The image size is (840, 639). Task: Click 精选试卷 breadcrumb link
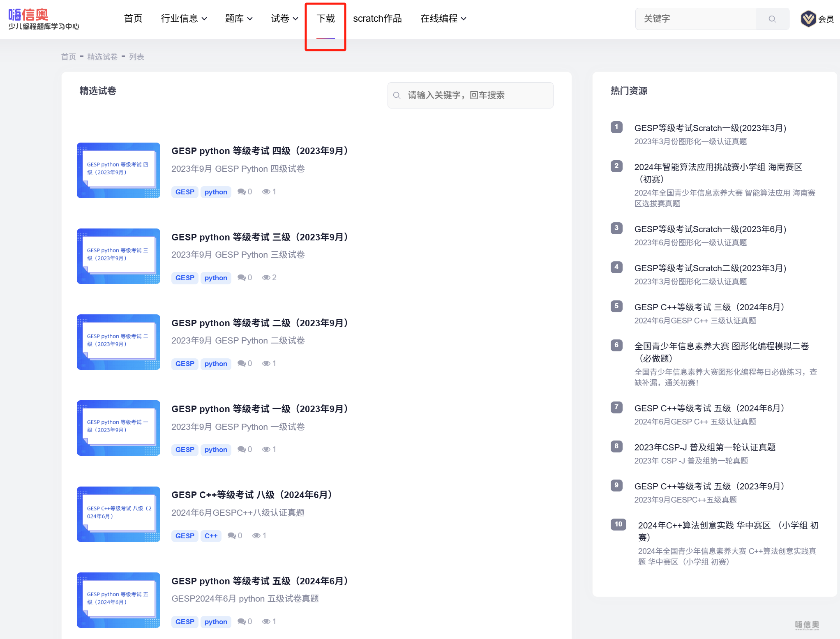102,57
